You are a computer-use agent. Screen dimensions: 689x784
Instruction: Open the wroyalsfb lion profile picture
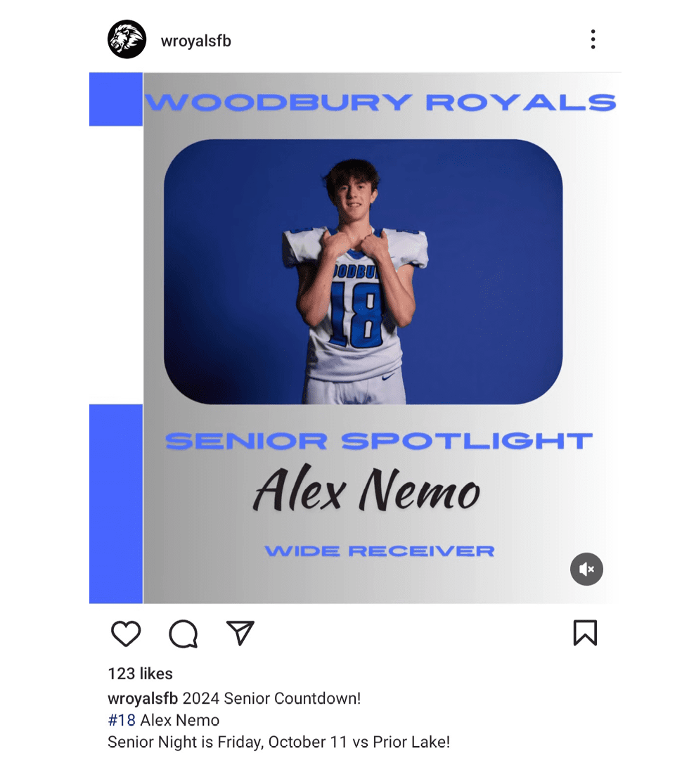coord(127,39)
